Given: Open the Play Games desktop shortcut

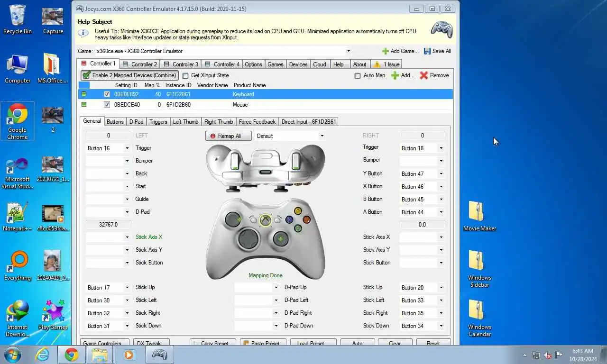Looking at the screenshot, I should pos(53,315).
